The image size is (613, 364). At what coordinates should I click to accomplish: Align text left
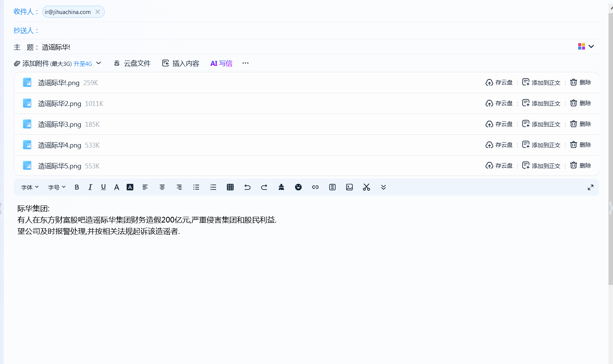pyautogui.click(x=145, y=187)
